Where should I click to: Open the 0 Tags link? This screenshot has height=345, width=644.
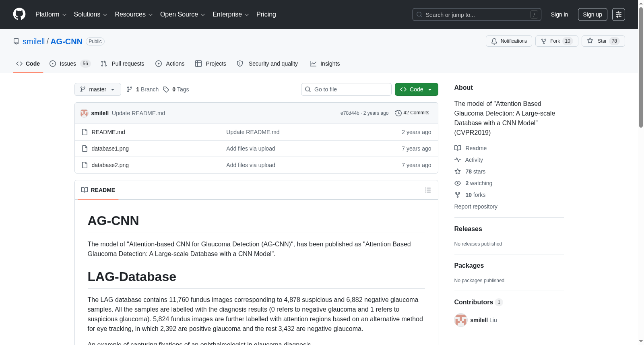176,89
